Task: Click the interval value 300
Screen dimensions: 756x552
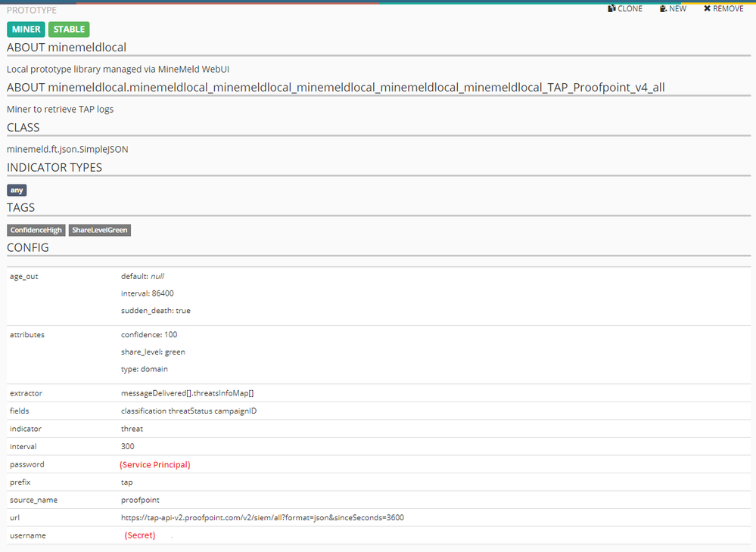Action: [128, 446]
